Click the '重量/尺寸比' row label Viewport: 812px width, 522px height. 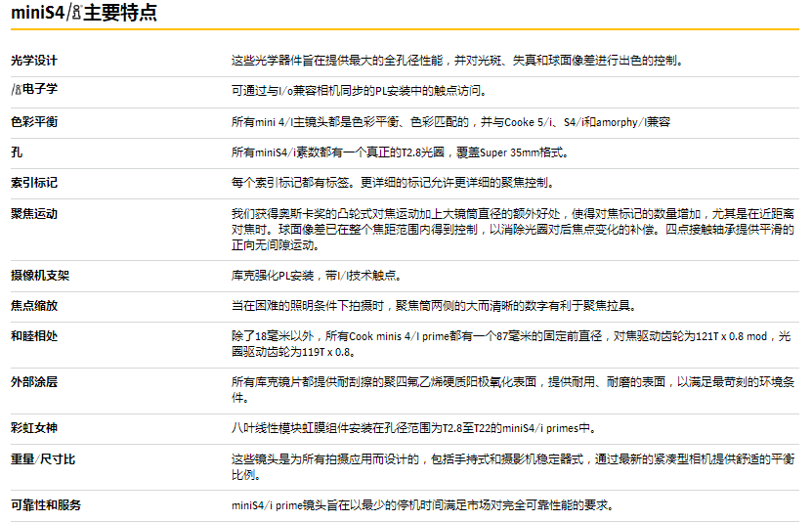click(43, 459)
